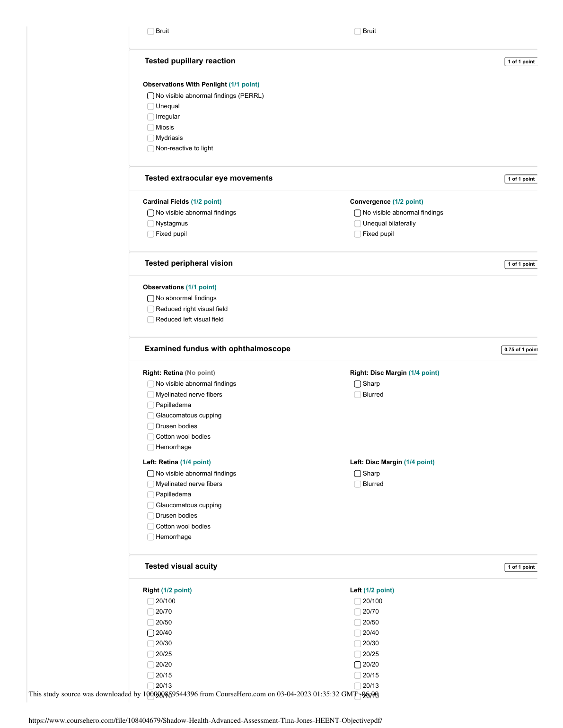Select Sharp under Right: Disc Margin

tap(358, 384)
